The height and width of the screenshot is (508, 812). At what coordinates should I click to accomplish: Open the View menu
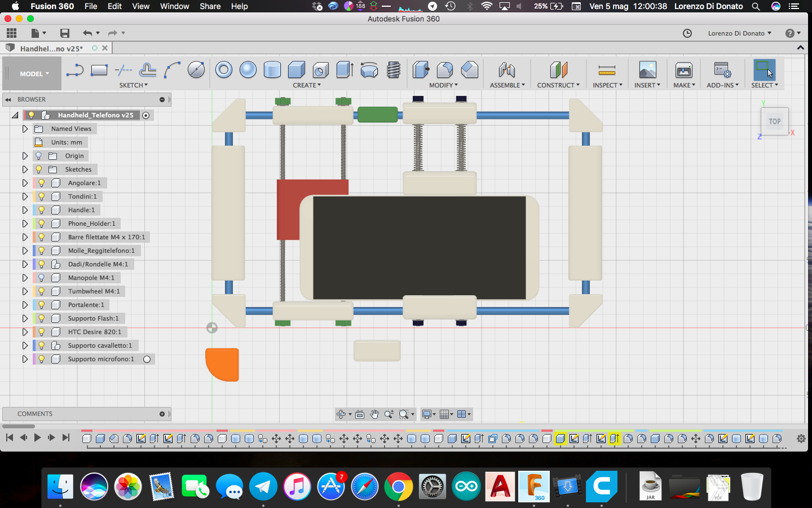141,6
